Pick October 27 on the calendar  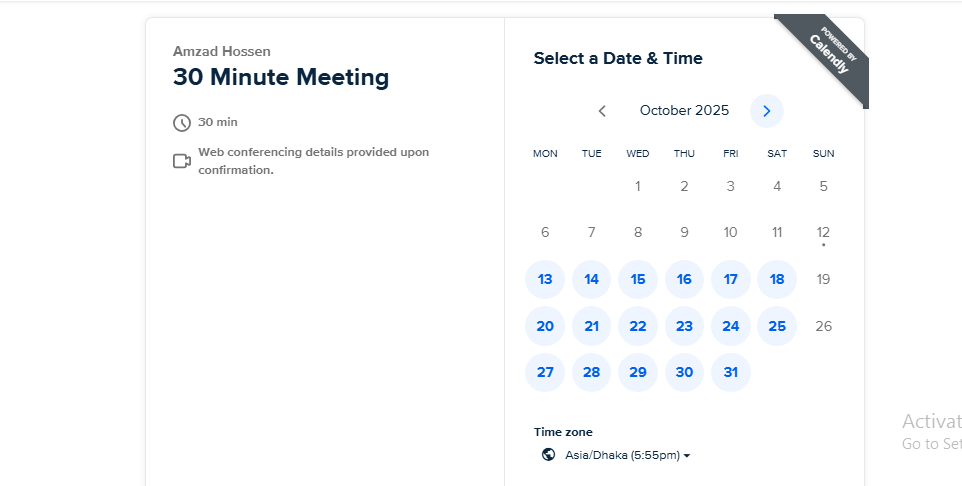(x=545, y=372)
